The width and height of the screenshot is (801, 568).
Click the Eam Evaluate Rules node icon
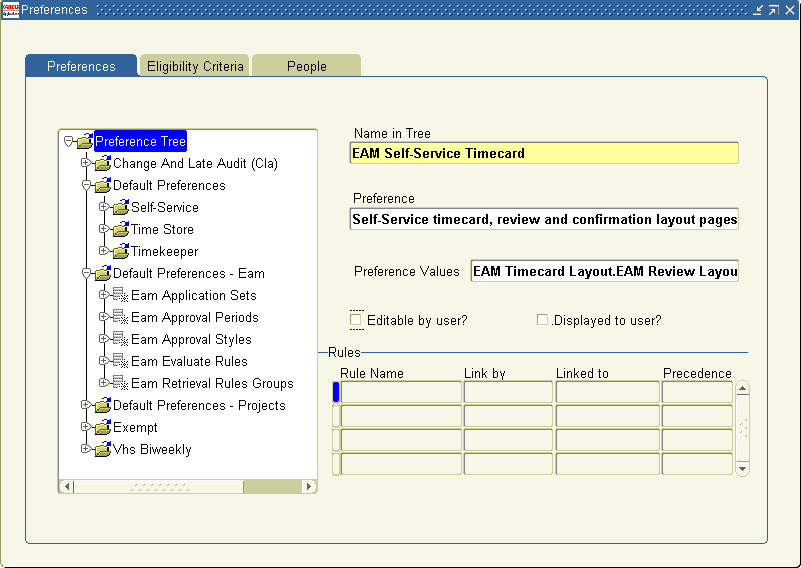(x=121, y=361)
